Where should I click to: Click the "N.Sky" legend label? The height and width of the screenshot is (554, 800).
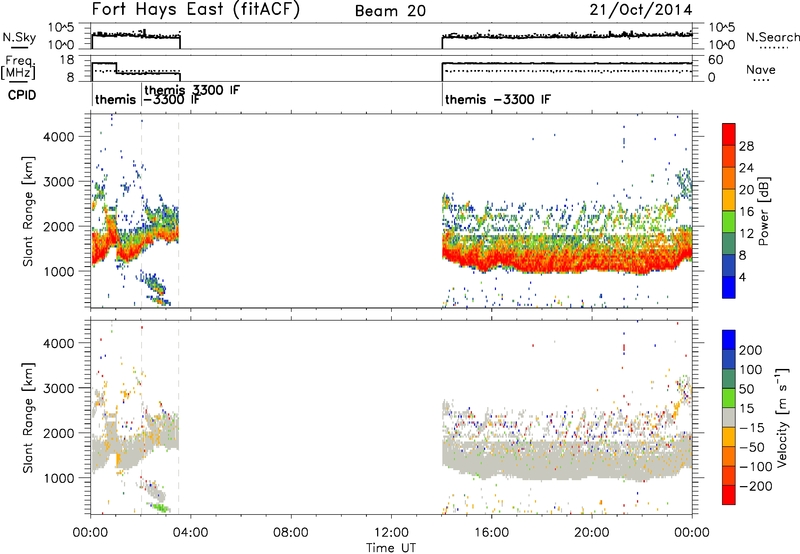click(19, 37)
